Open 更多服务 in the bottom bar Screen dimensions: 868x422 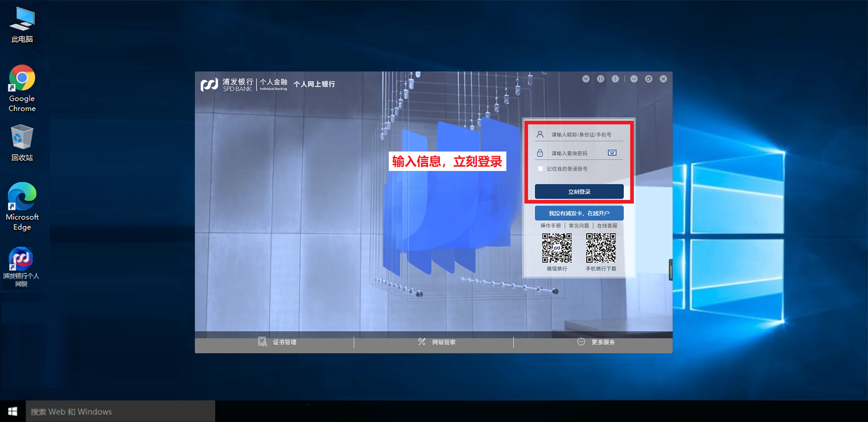coord(596,342)
